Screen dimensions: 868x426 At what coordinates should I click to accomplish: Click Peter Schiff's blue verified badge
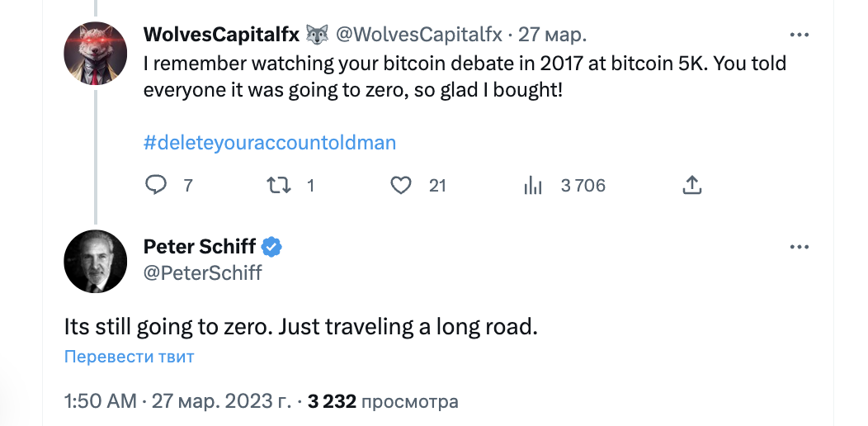coord(272,246)
